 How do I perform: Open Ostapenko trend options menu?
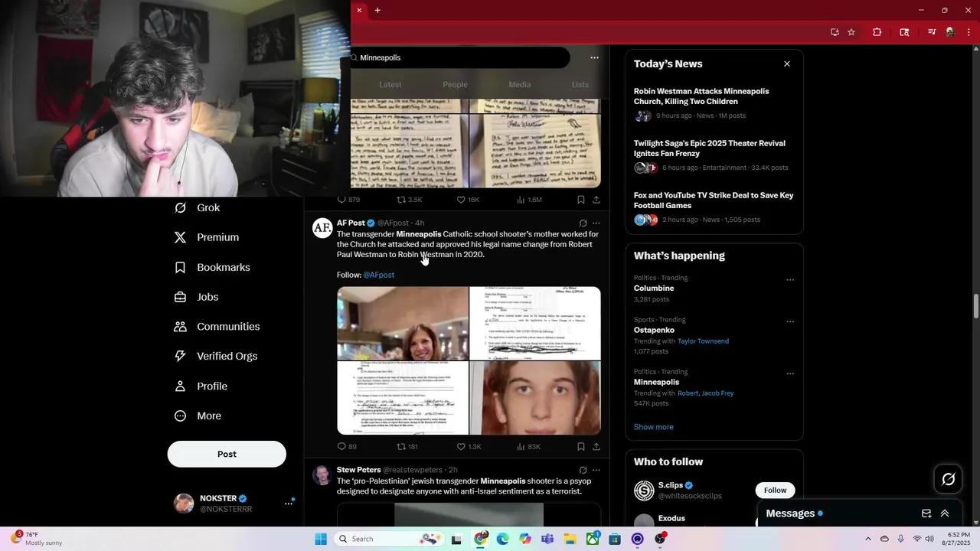click(790, 321)
